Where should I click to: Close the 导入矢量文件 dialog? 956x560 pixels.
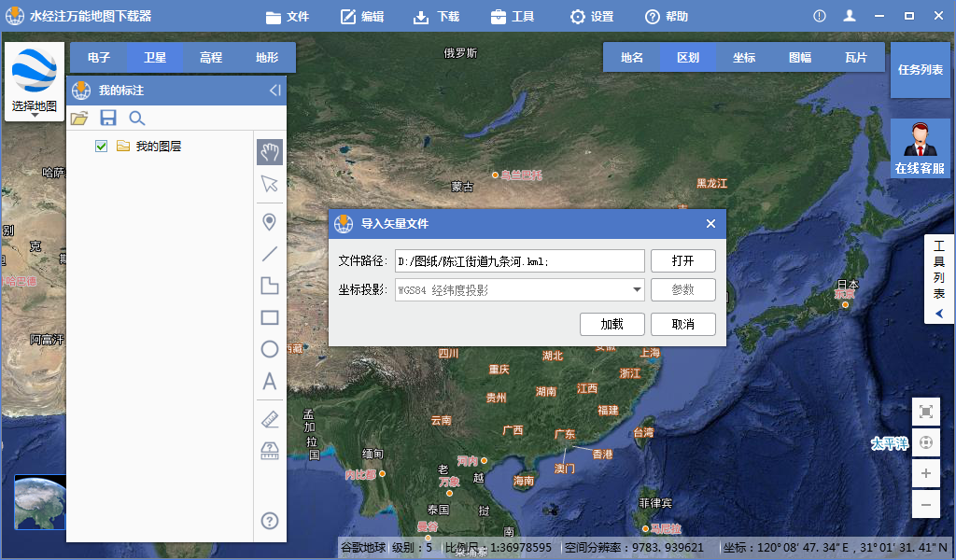710,224
